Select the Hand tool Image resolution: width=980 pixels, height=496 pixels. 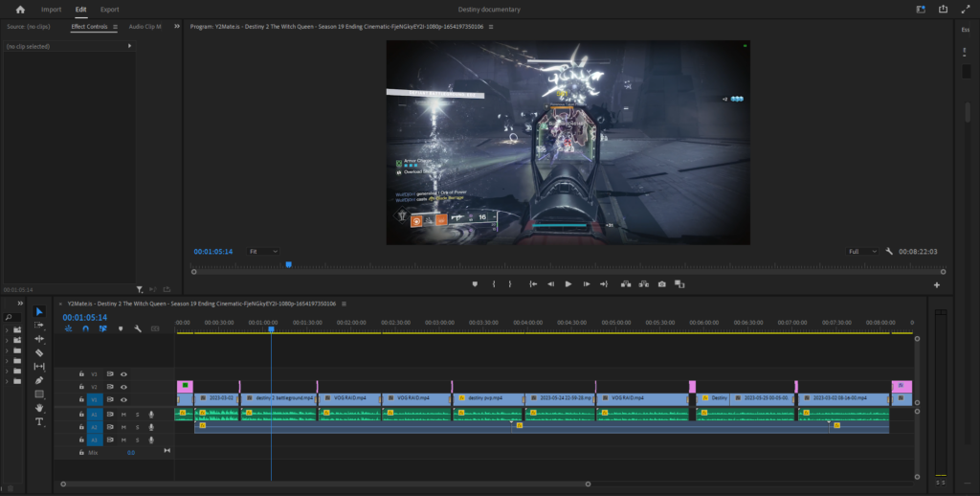pos(39,408)
